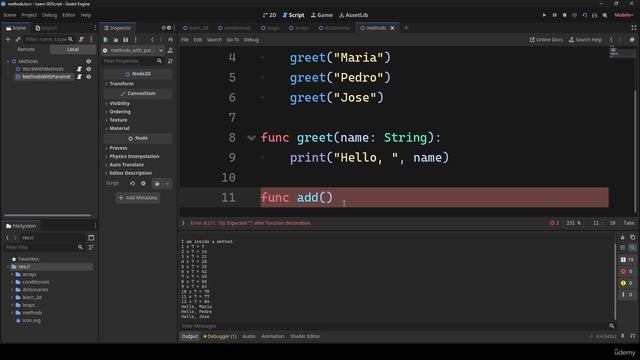Screen dimensions: 640x360
Task: Open the Debug menu in script editor
Action: 251,40
